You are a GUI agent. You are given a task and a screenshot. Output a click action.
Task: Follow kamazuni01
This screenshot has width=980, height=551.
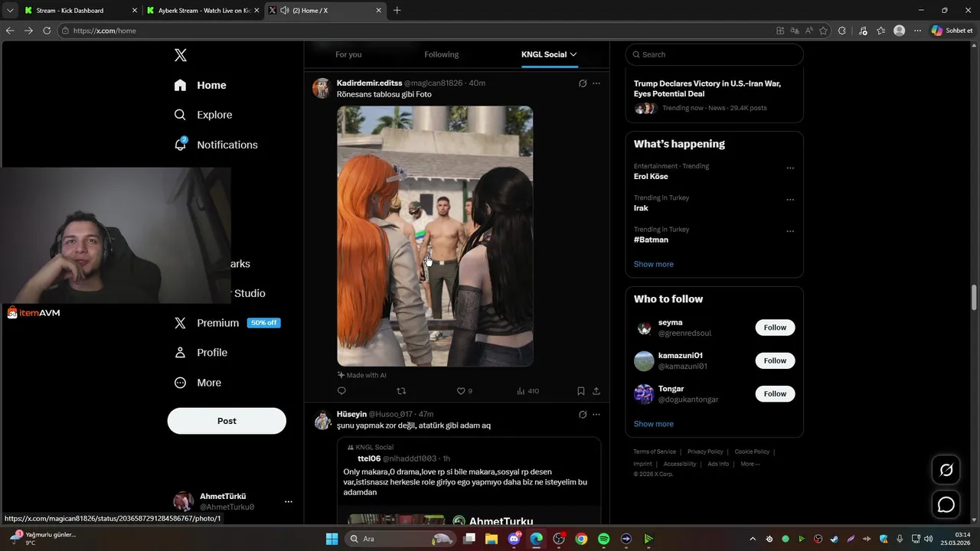coord(775,360)
